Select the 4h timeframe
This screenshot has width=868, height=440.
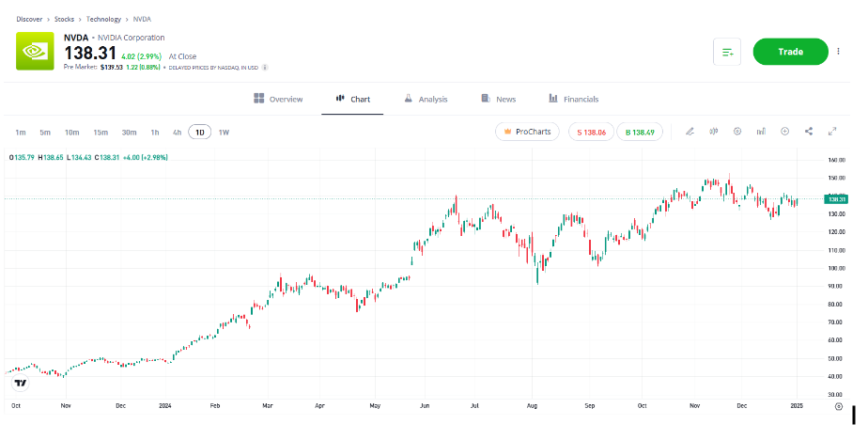click(178, 133)
